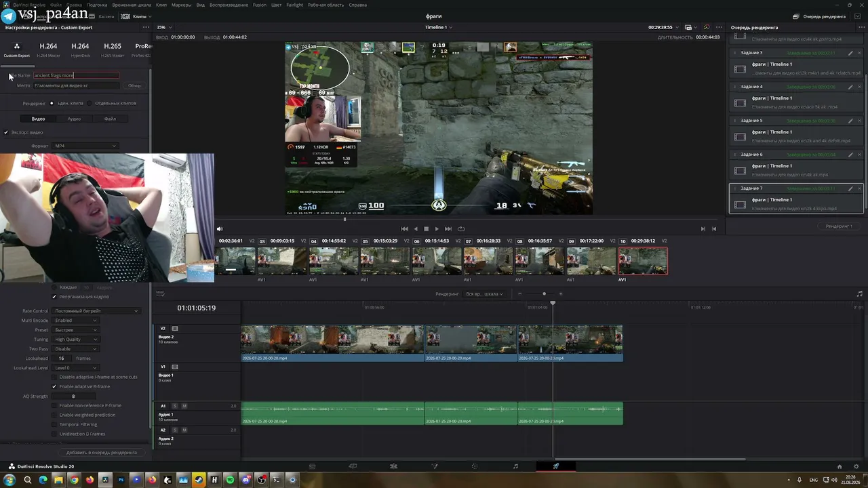This screenshot has width=868, height=488.
Task: Edit the Задание 7 render job
Action: [850, 188]
